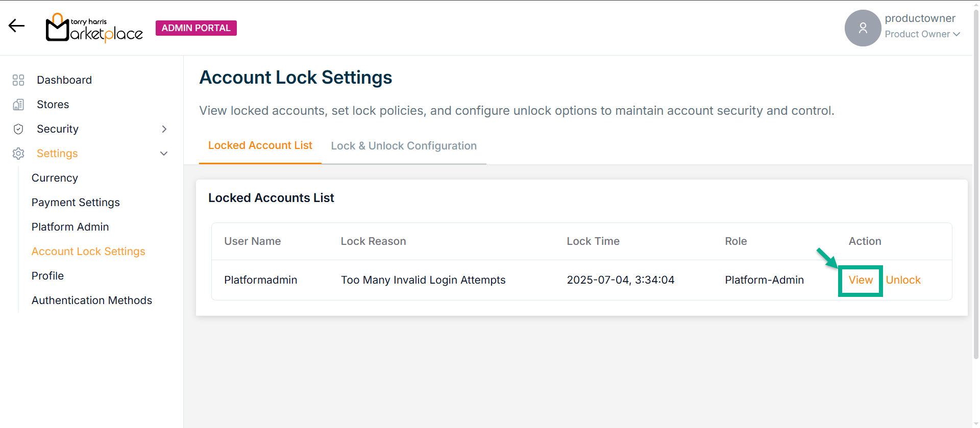Collapse the Settings menu chevron
Viewport: 980px width, 428px height.
pos(164,154)
